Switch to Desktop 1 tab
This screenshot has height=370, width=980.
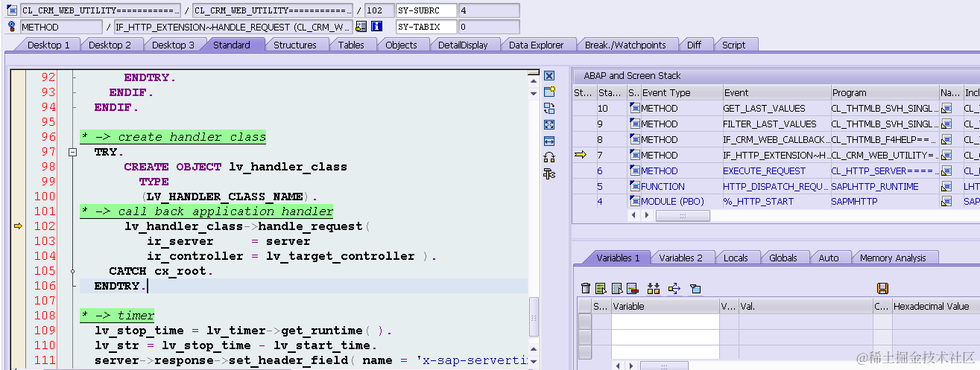coord(48,45)
